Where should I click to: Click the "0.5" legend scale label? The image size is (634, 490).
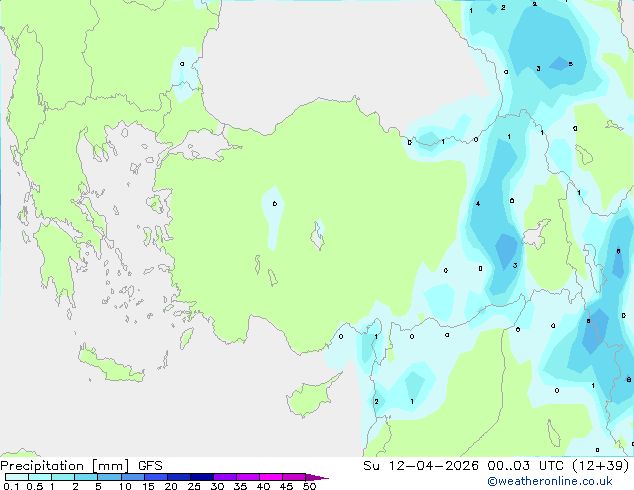tap(34, 486)
